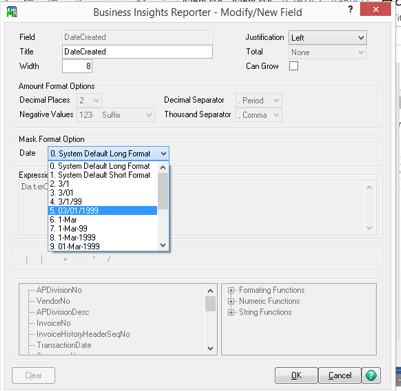This screenshot has height=391, width=401.
Task: Click the close parenthesis operator button
Action: (42, 259)
